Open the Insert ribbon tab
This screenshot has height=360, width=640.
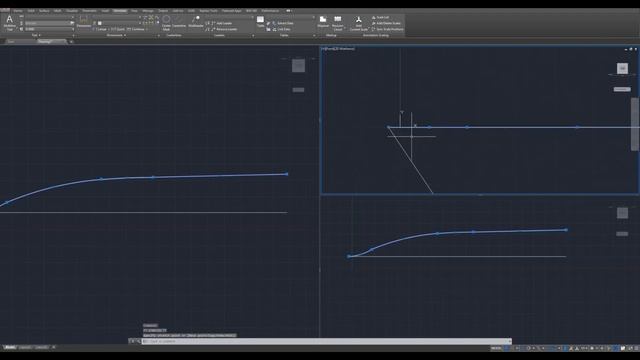(x=105, y=11)
